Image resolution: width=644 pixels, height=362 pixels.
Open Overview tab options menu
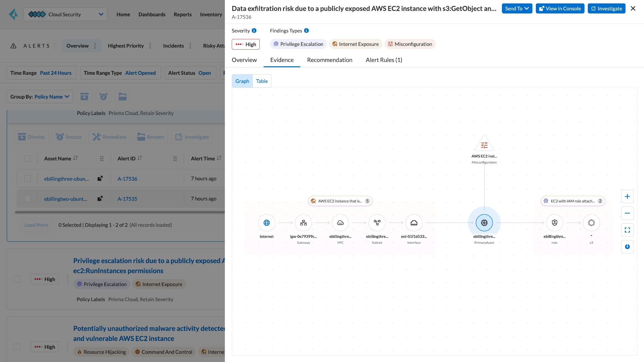coord(95,46)
